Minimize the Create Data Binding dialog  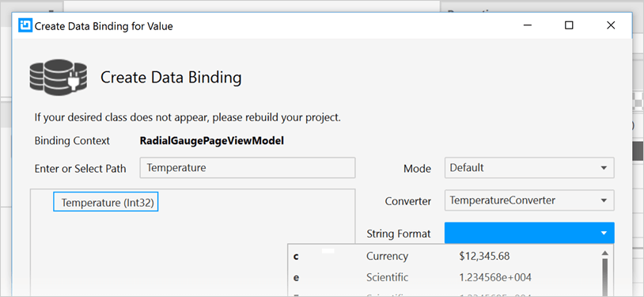tap(528, 25)
